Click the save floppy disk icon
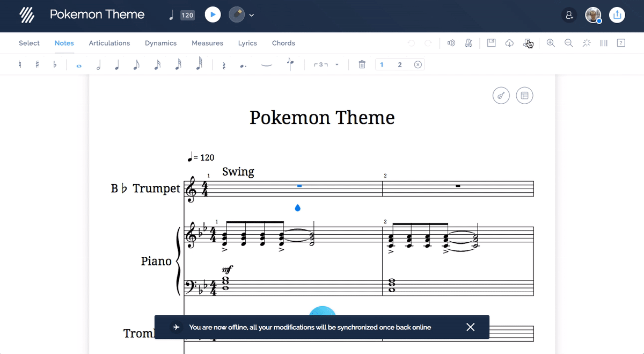The height and width of the screenshot is (354, 644). (x=491, y=43)
